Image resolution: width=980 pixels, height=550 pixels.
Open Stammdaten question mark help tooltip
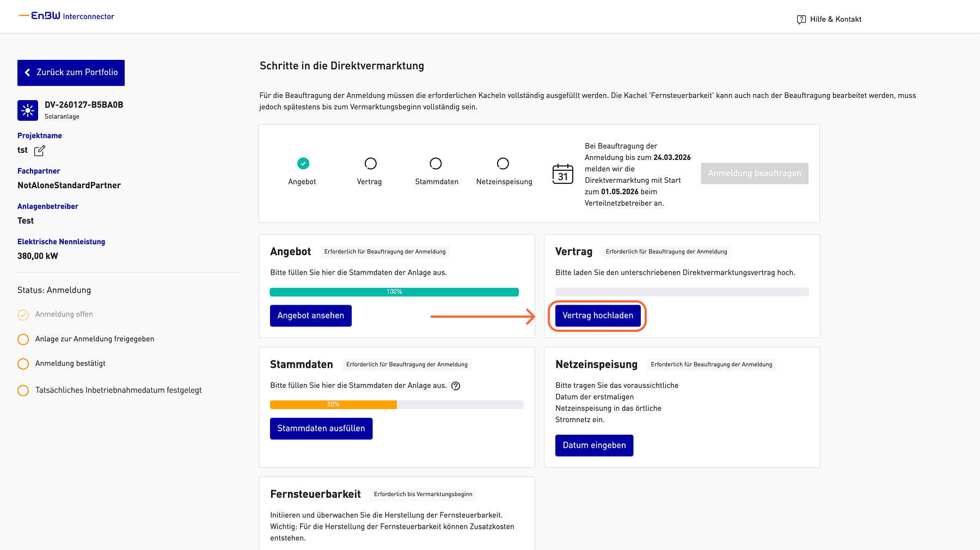(x=456, y=386)
